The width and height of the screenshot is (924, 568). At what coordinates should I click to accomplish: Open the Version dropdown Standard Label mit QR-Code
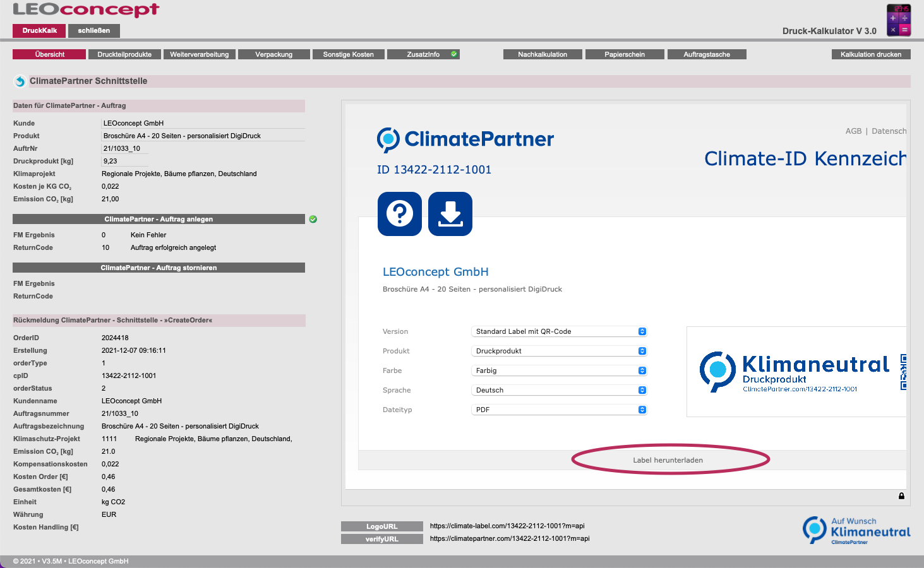click(559, 331)
